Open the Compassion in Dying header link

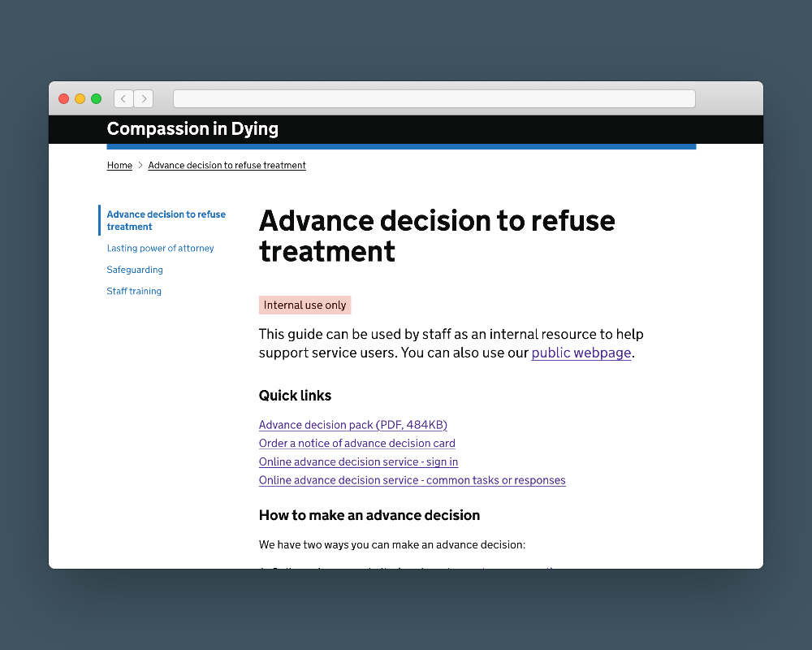[x=192, y=129]
